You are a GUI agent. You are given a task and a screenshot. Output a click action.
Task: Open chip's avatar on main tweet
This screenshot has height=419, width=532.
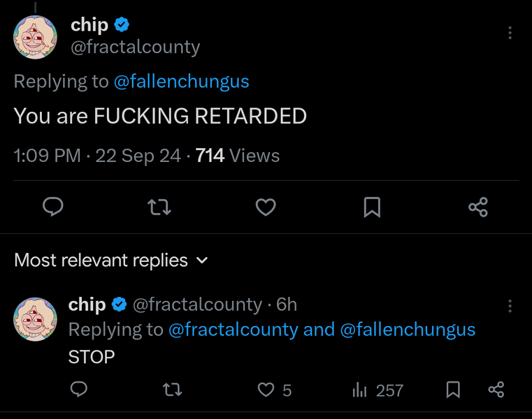35,36
